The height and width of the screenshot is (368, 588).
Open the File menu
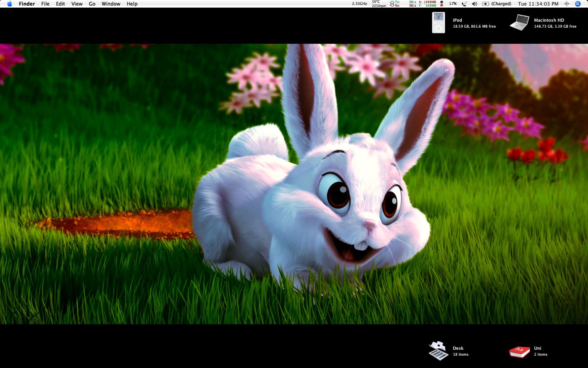click(45, 4)
